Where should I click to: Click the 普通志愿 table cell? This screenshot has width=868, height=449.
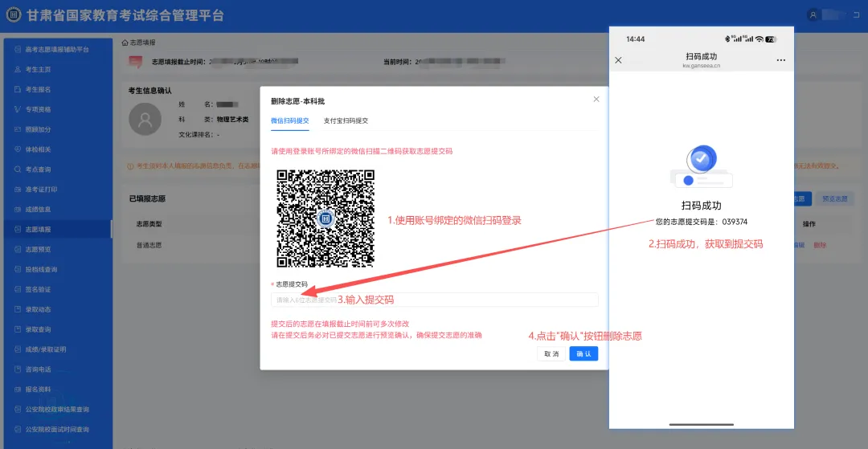click(x=149, y=245)
